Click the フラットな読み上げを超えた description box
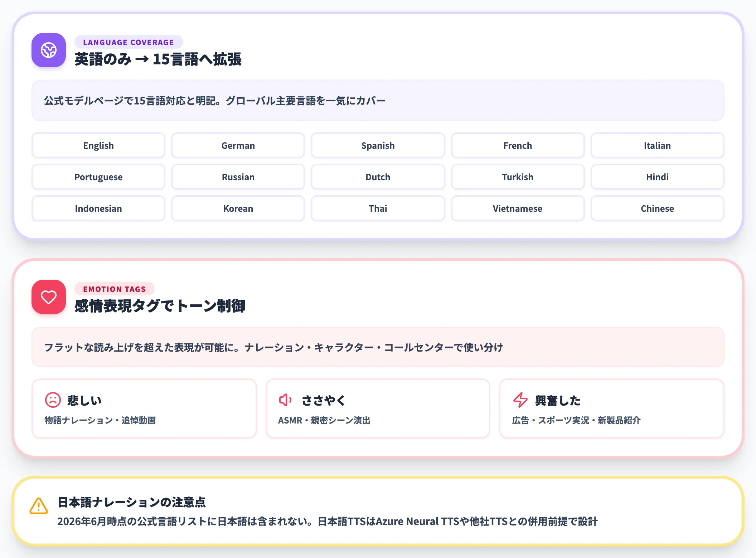Image resolution: width=756 pixels, height=558 pixels. pyautogui.click(x=378, y=347)
